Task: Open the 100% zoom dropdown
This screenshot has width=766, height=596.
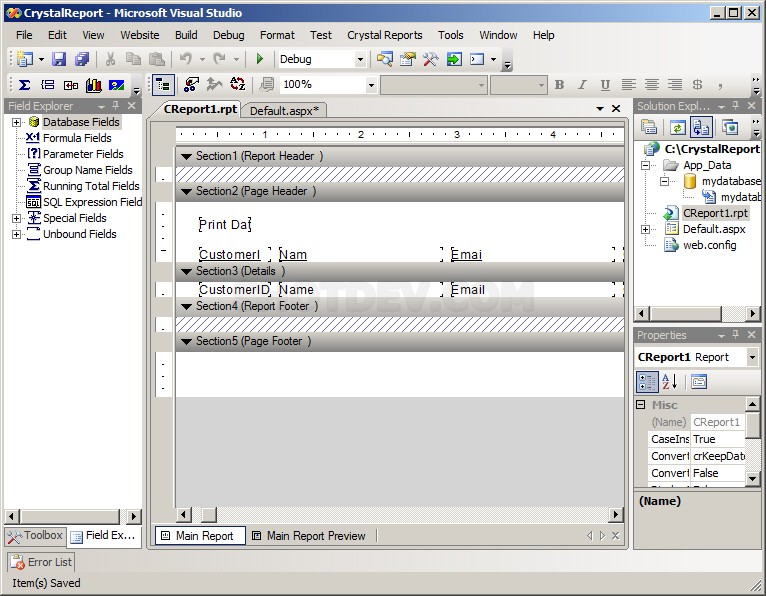Action: (x=371, y=85)
